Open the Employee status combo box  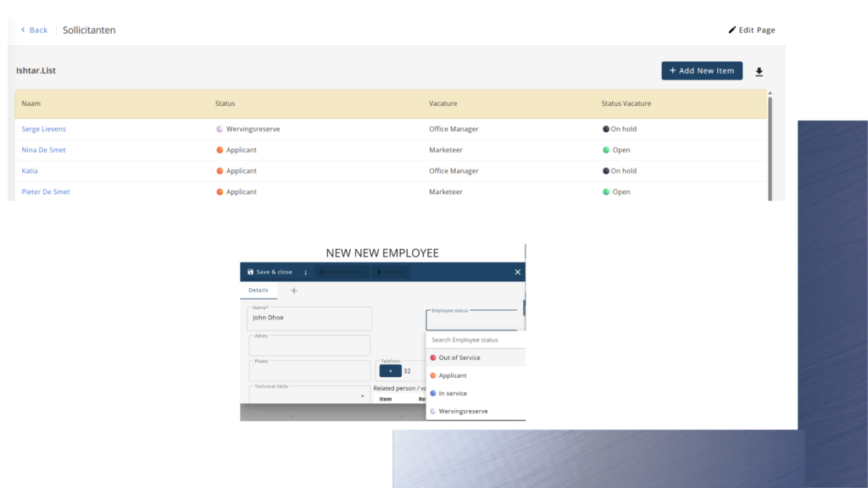coord(471,320)
